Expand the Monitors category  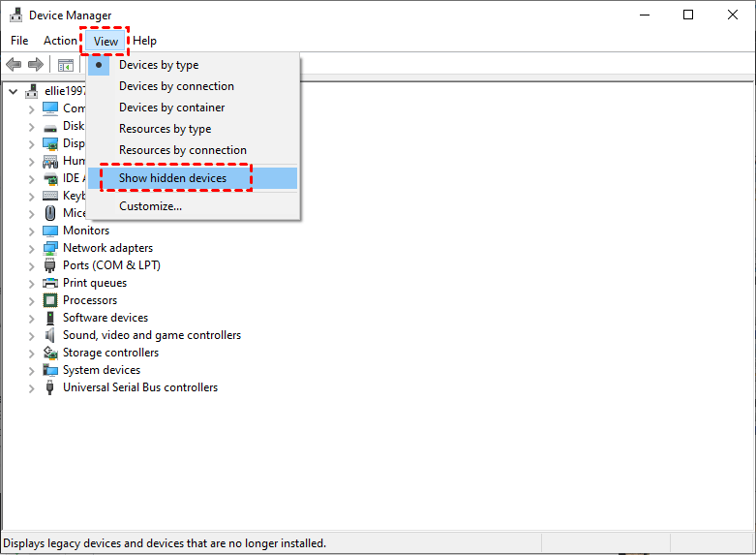click(x=32, y=231)
